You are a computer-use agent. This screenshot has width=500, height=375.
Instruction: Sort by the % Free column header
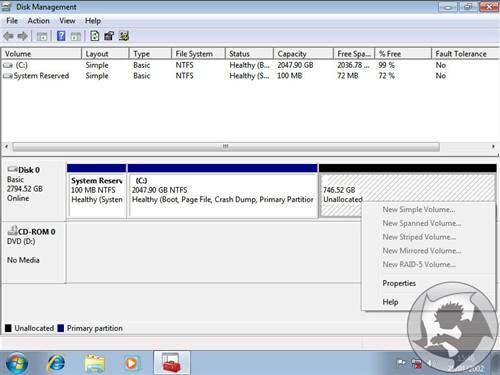[x=403, y=54]
